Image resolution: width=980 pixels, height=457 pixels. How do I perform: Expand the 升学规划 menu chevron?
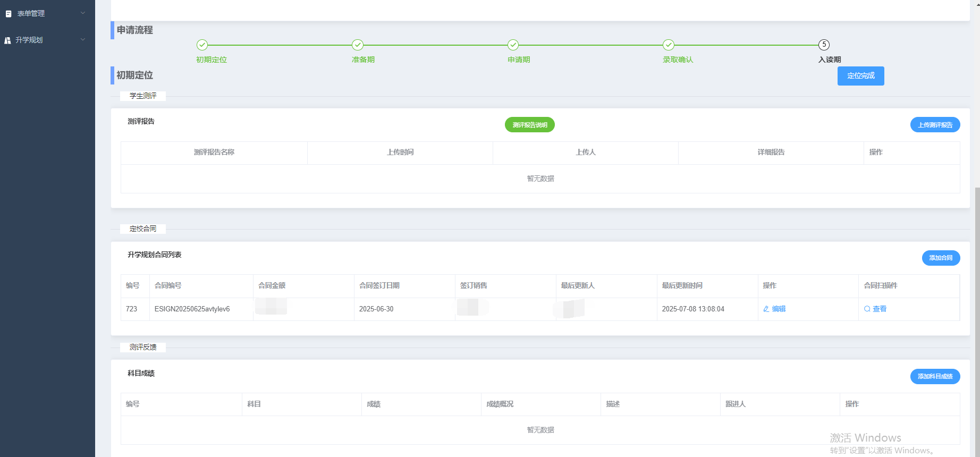point(83,40)
